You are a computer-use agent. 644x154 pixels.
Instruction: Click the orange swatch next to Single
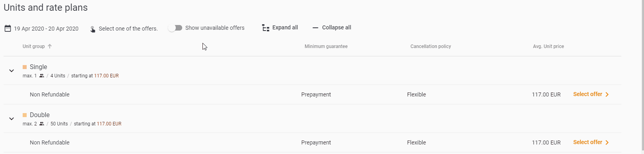point(25,67)
